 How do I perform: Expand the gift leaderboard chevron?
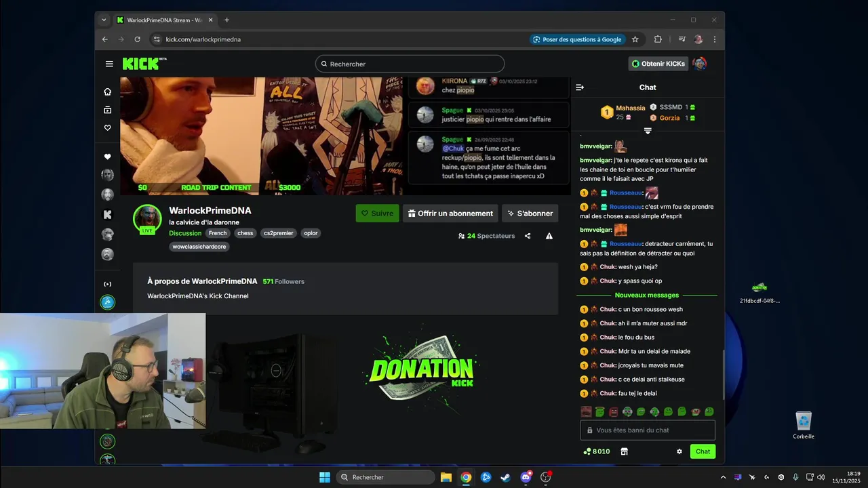point(648,131)
